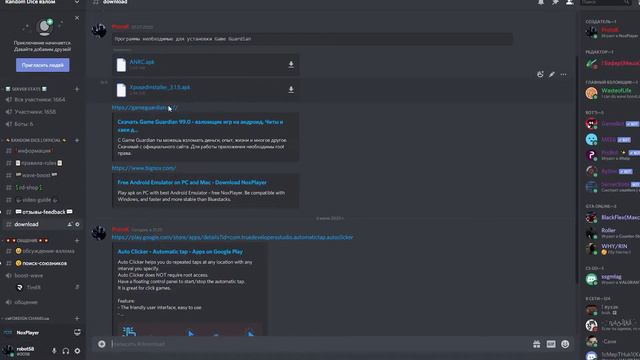Toggle microphone mute
Image resolution: width=640 pixels, height=360 pixels.
coord(54,351)
